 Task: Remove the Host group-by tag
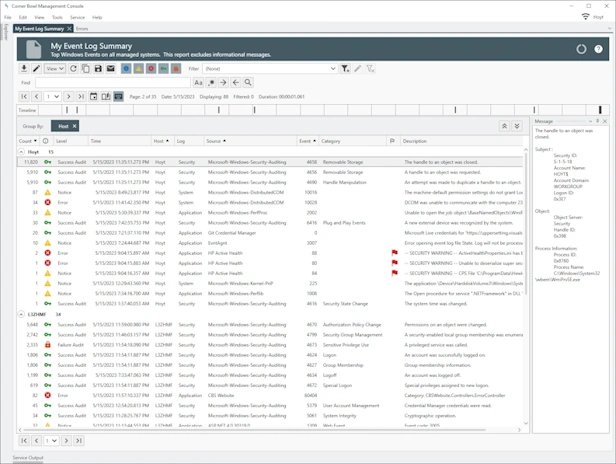click(74, 126)
